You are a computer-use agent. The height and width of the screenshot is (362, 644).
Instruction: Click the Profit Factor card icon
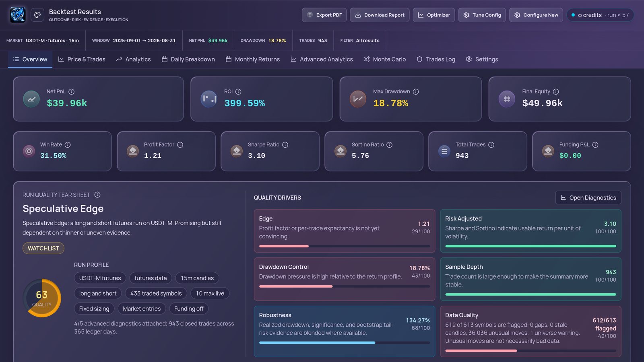coord(133,151)
